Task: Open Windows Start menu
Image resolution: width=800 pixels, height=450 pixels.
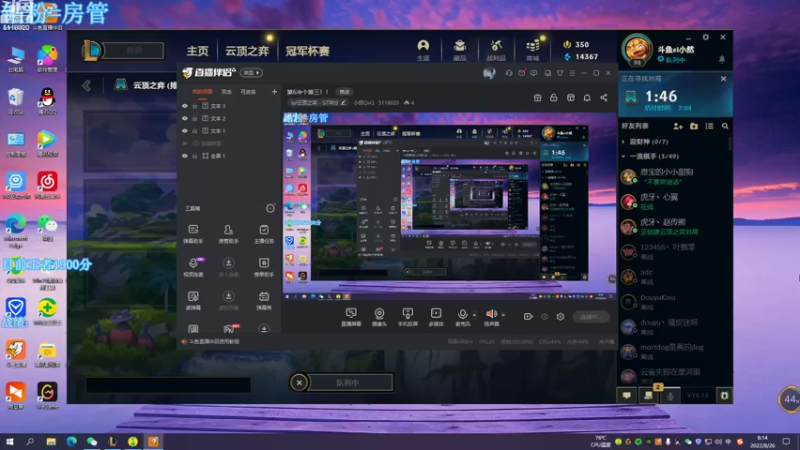Action: pyautogui.click(x=9, y=441)
